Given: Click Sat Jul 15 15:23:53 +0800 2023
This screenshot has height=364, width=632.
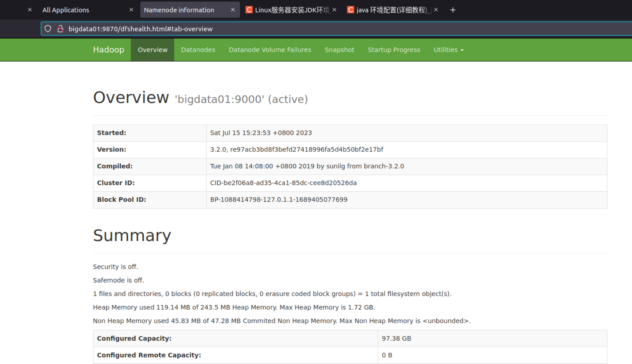Looking at the screenshot, I should tap(261, 133).
